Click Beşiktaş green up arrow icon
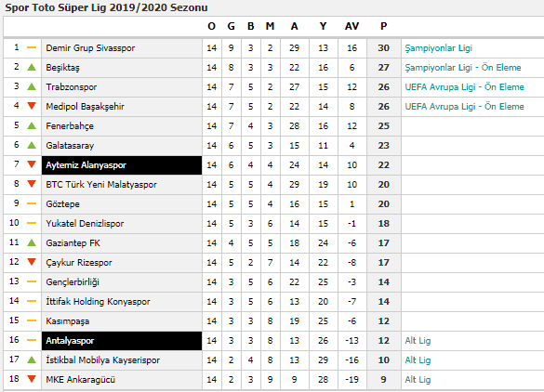This screenshot has width=544, height=392. pos(32,67)
